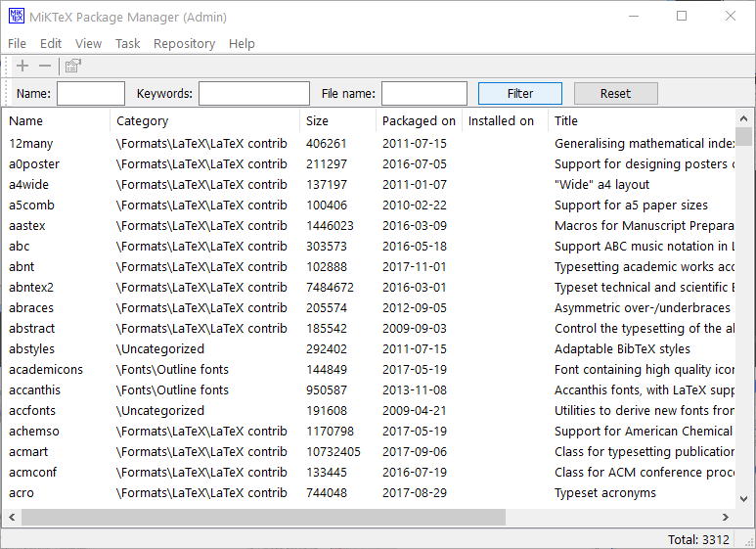Screen dimensions: 756x549
Task: Click title 'Adaptable BibTeX styles'
Action: coord(622,348)
